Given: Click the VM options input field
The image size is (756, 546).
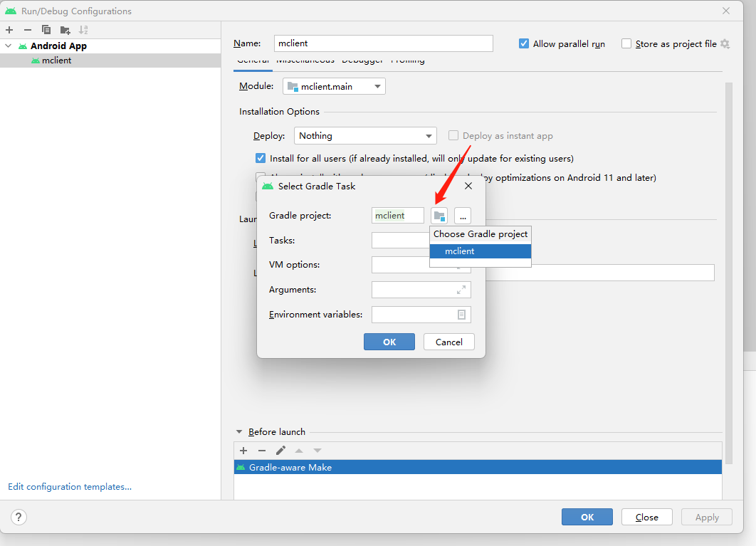Looking at the screenshot, I should click(x=401, y=265).
